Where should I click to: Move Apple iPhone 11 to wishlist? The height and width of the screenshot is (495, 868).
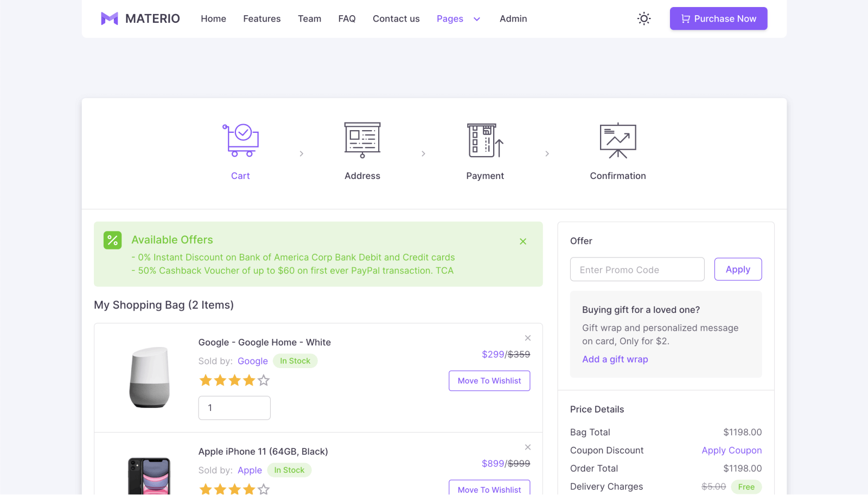489,488
